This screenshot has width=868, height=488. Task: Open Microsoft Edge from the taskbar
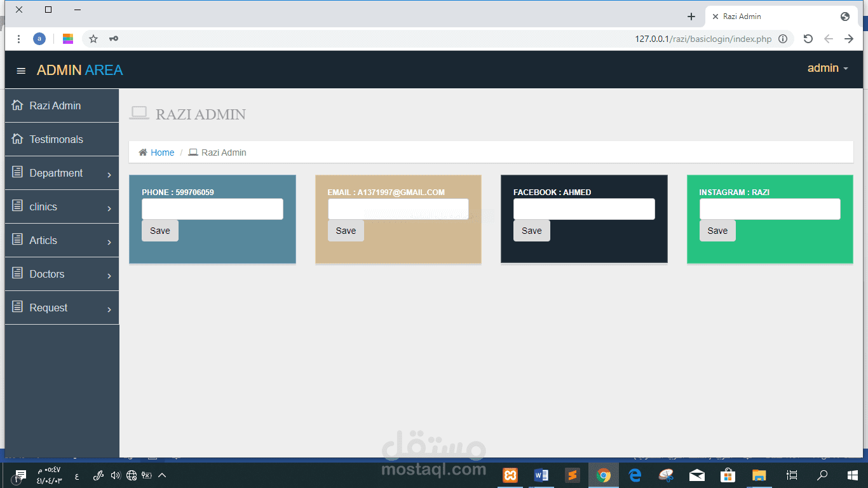click(x=635, y=475)
